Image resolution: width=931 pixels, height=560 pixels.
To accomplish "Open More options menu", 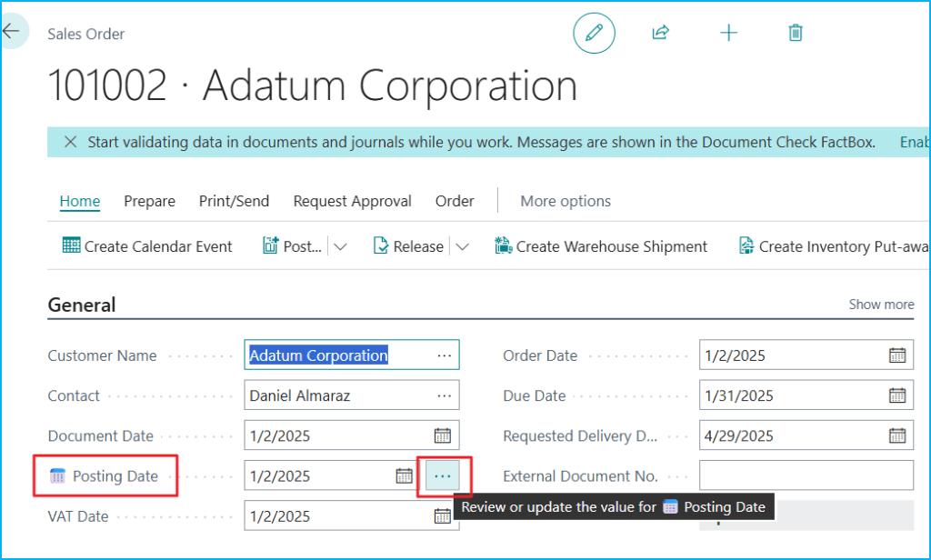I will 565,201.
